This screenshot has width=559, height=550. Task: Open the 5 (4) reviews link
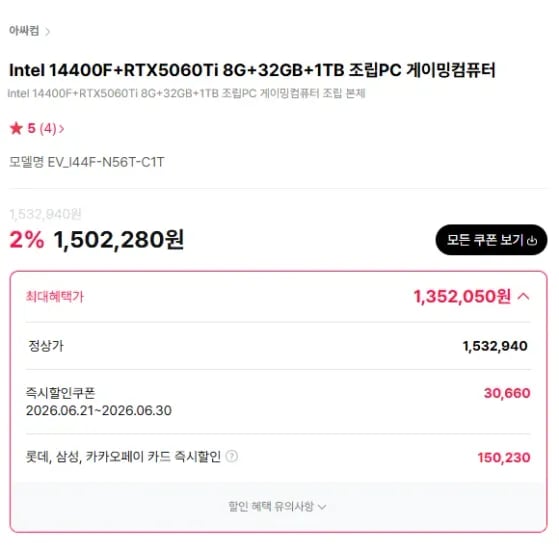pos(37,128)
